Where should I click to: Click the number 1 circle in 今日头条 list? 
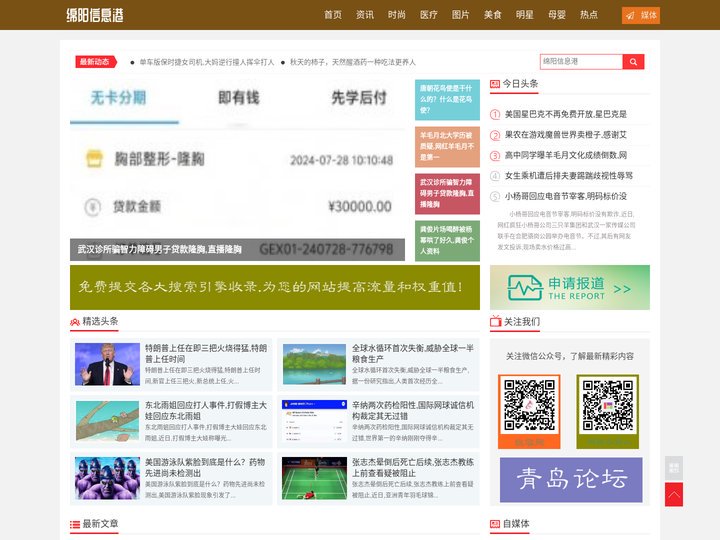pos(495,114)
